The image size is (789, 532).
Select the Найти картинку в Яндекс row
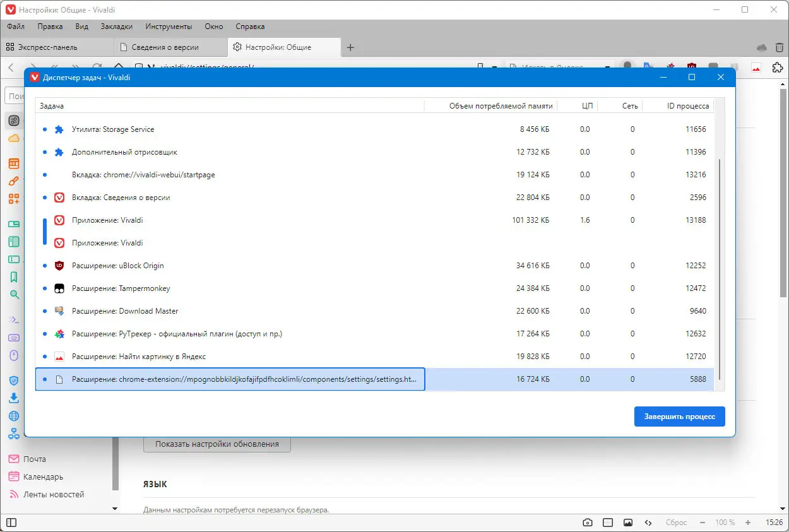coord(375,357)
